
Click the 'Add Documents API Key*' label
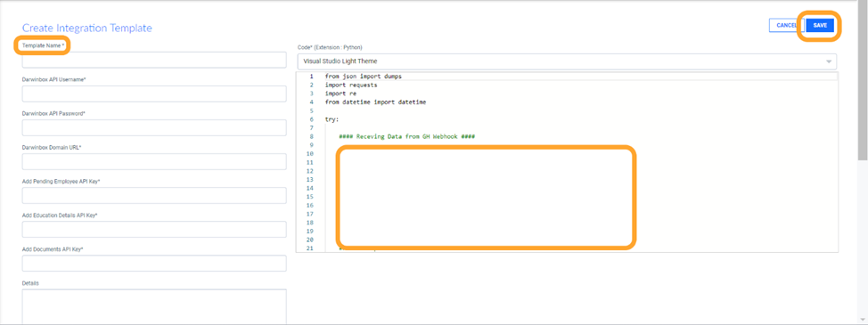pos(53,249)
